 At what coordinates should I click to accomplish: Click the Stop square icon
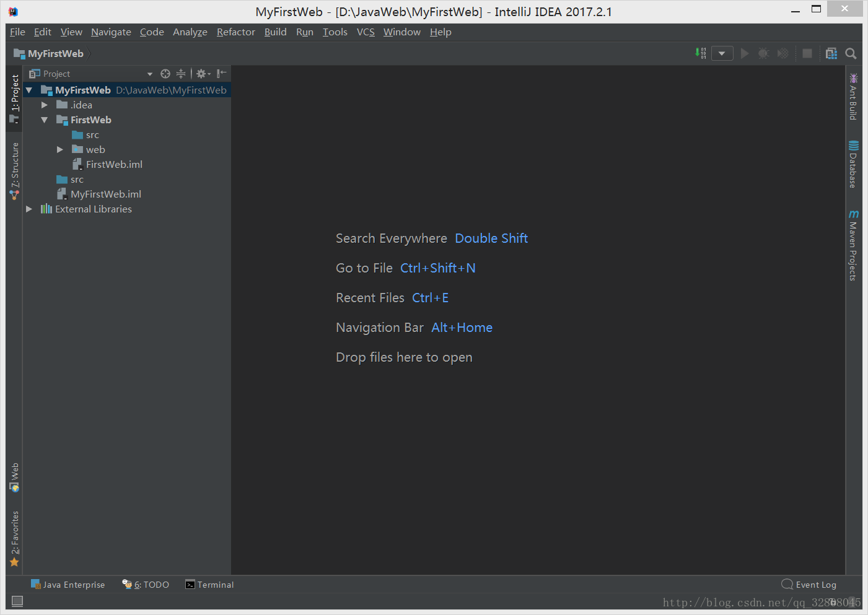pos(807,53)
